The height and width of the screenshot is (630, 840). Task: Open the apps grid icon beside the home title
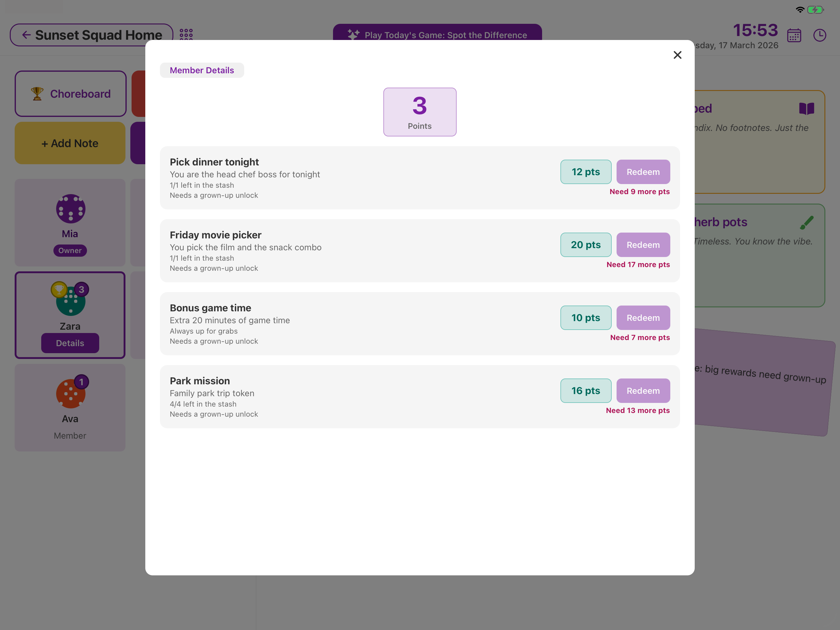[x=186, y=34]
